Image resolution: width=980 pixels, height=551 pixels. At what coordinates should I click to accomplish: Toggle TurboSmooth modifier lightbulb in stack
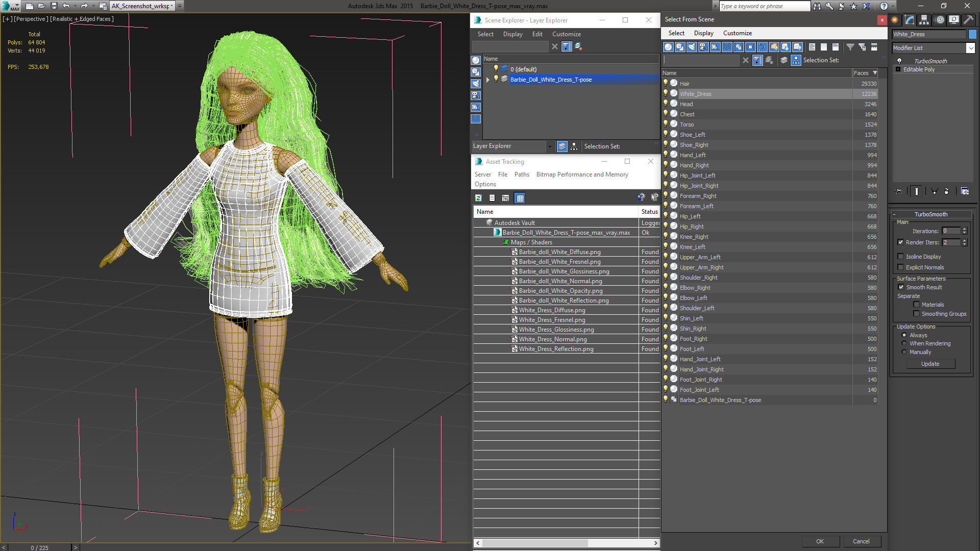[899, 61]
